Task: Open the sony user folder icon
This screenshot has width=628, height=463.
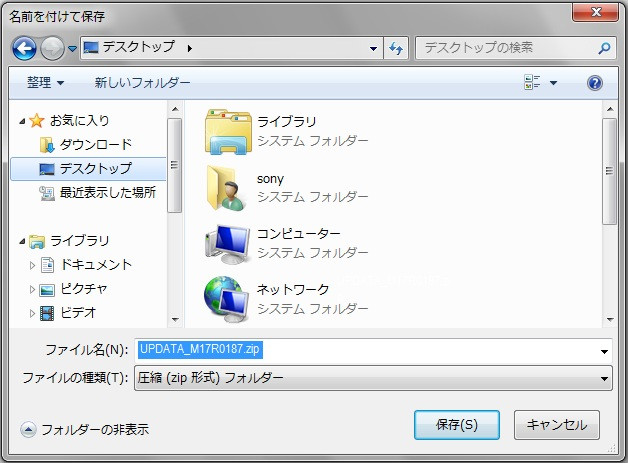Action: coord(226,187)
